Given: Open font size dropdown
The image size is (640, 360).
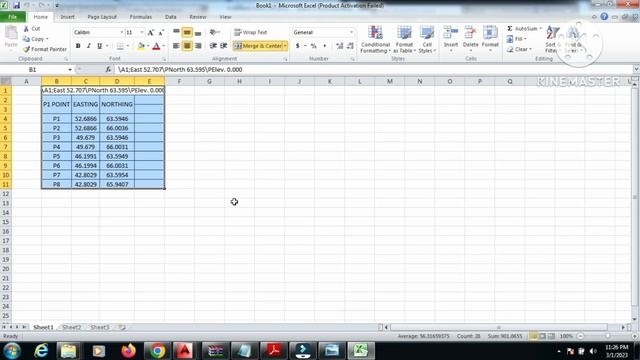Looking at the screenshot, I should point(142,32).
